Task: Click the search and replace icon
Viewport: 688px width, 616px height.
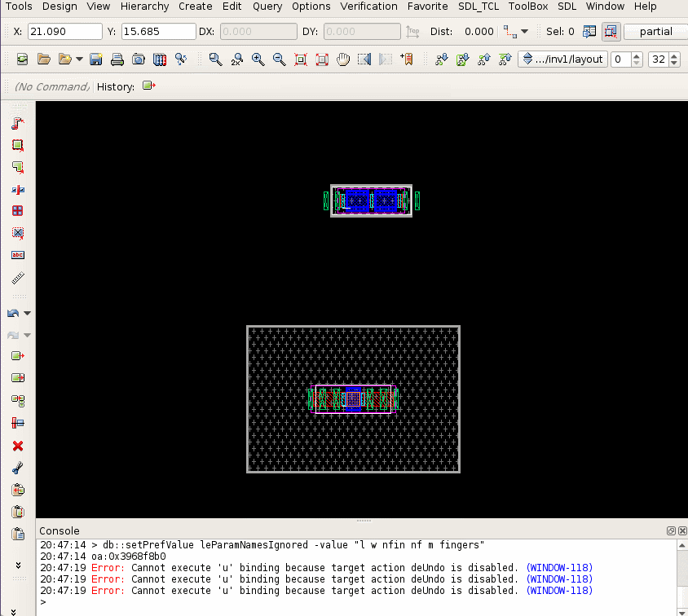Action: point(181,59)
